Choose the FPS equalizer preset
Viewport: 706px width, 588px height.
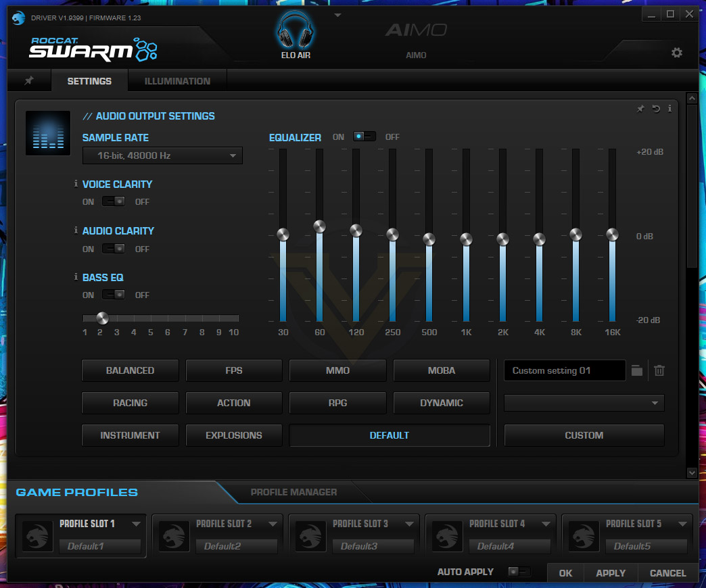[x=234, y=370]
